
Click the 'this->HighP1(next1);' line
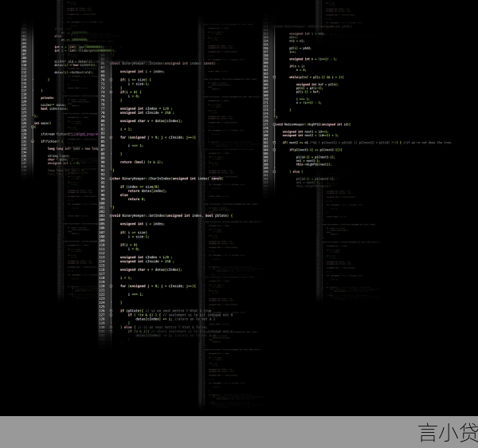coord(314,164)
